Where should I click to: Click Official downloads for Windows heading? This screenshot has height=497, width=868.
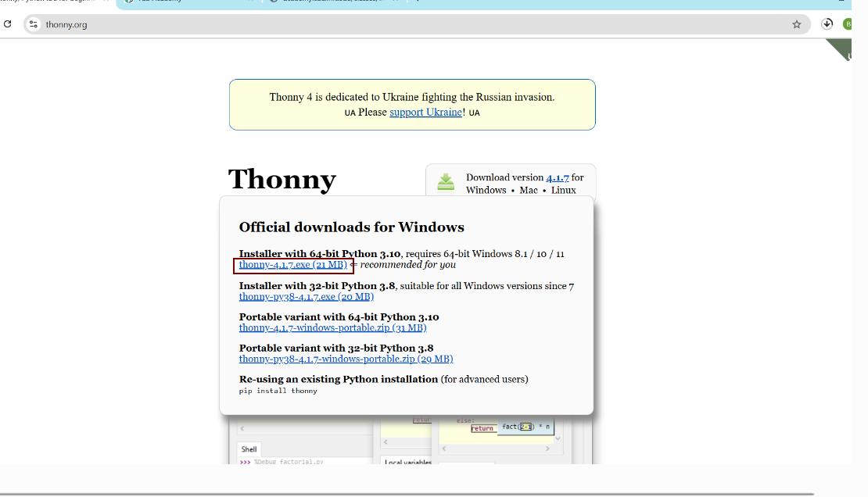click(352, 227)
